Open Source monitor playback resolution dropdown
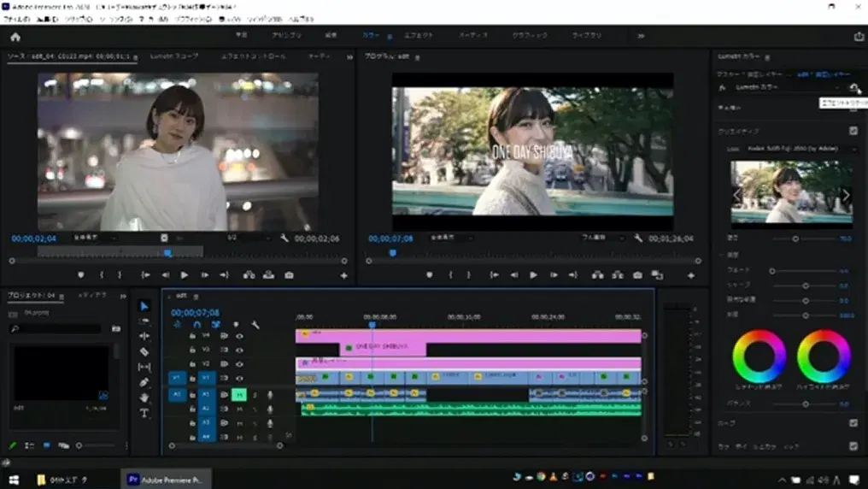 [249, 238]
